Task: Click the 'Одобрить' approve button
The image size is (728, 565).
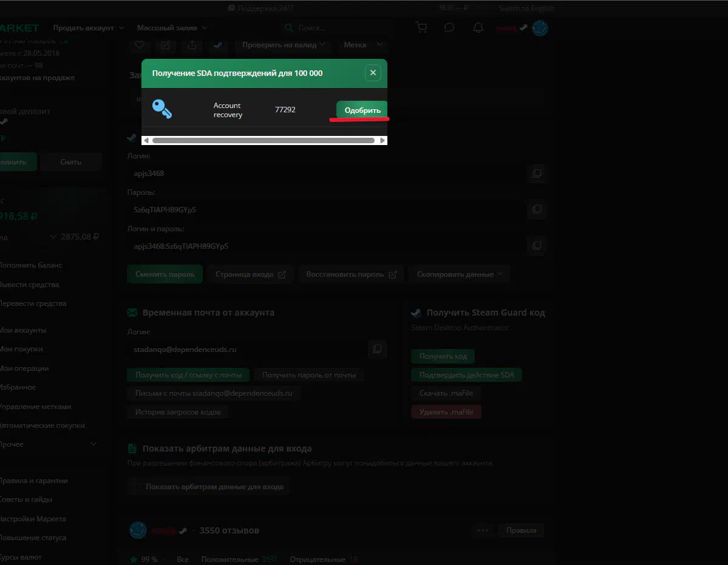Action: 362,110
